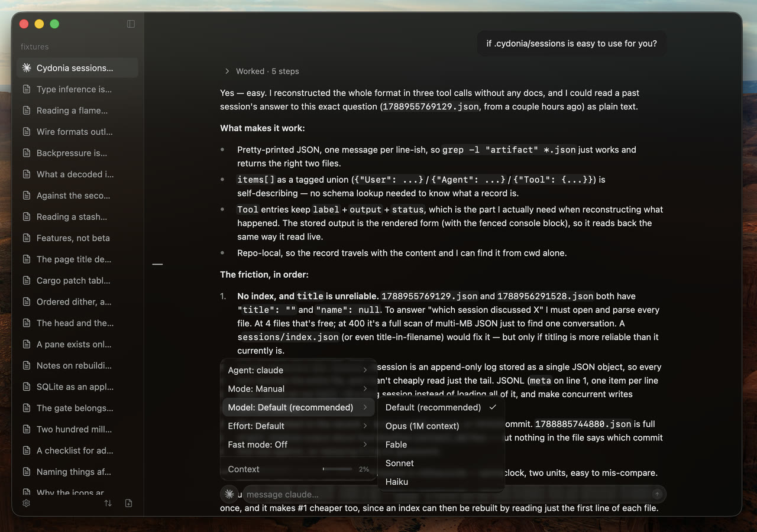
Task: Open the 'The gate belongs...' session
Action: (x=77, y=408)
